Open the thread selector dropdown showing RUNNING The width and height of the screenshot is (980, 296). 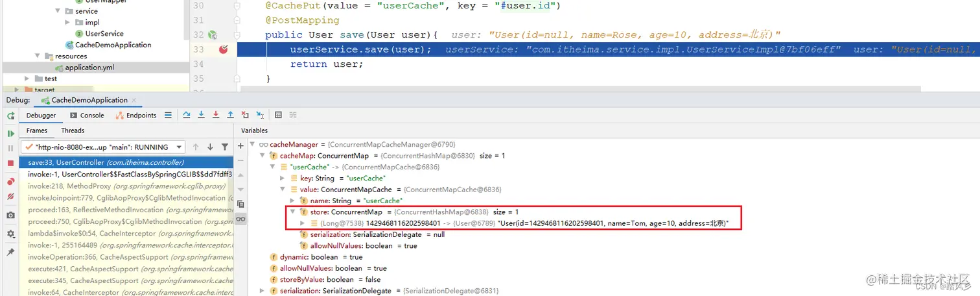coord(104,147)
